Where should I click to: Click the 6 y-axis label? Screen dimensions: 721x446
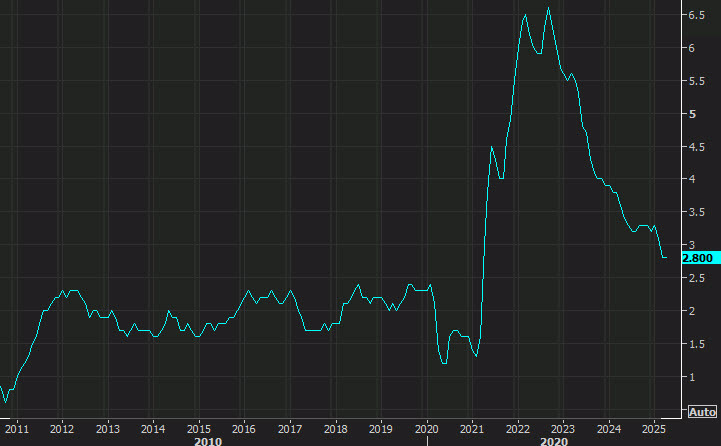coord(692,48)
